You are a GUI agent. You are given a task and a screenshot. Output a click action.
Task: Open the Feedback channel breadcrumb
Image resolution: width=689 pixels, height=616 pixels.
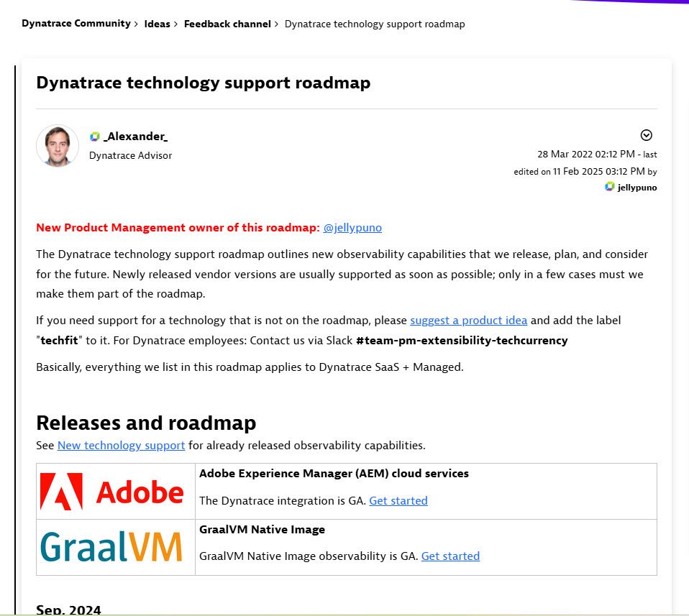click(227, 24)
